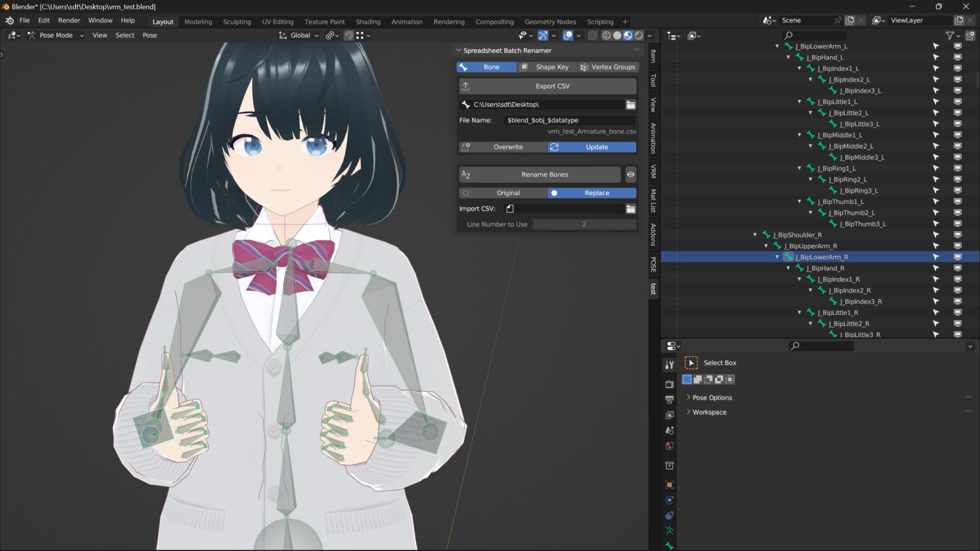Viewport: 980px width, 551px height.
Task: Select Wireframe viewport shading mode
Action: (x=606, y=35)
